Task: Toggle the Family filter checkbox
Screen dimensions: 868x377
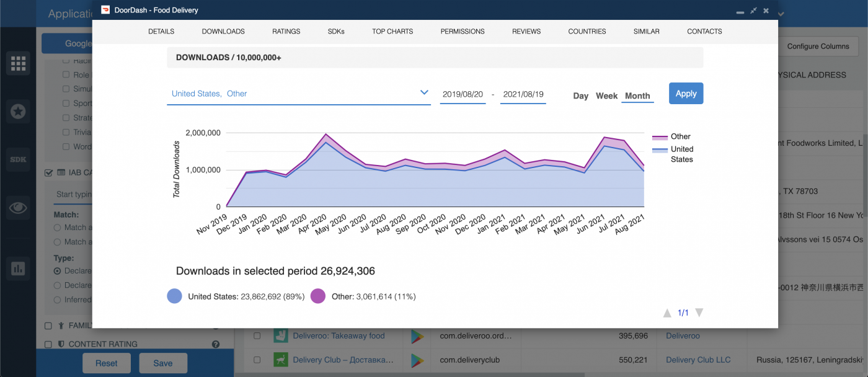Action: pyautogui.click(x=48, y=326)
